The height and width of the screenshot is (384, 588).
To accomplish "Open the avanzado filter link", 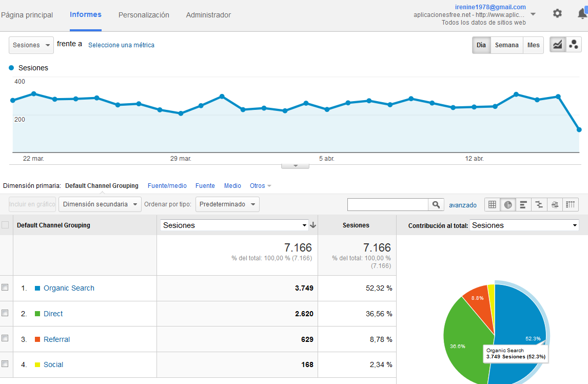I will 463,205.
